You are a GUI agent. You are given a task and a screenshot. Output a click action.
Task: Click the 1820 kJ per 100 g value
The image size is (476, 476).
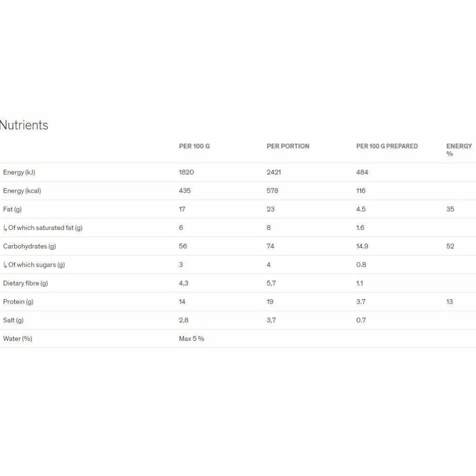point(186,172)
